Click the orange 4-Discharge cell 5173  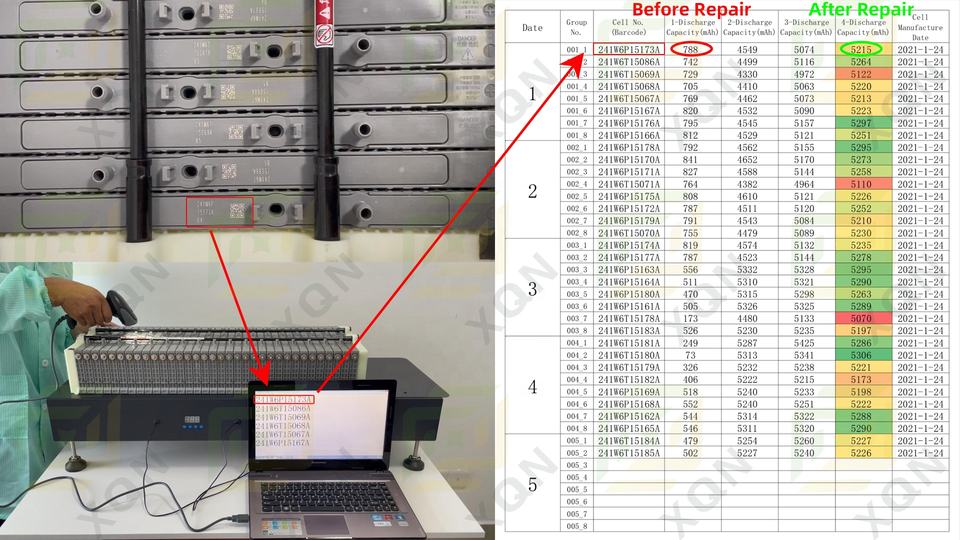[x=861, y=380]
